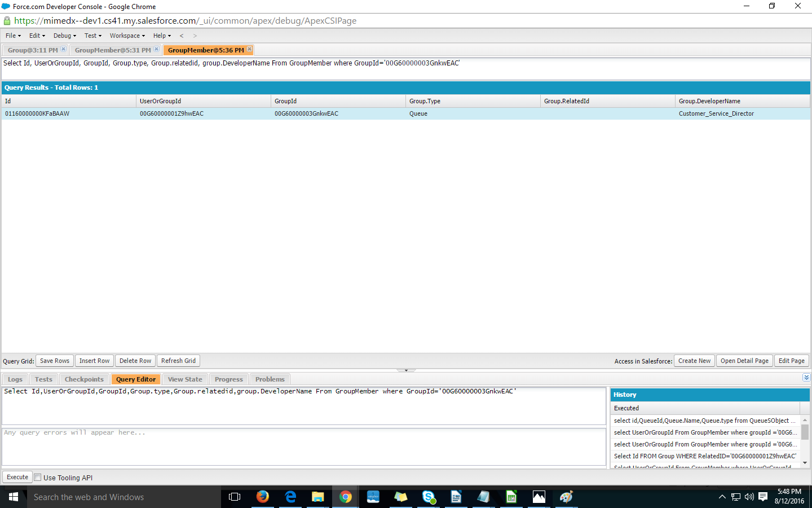Click into the query editor text area
Viewport: 812px width, 508px height.
304,405
